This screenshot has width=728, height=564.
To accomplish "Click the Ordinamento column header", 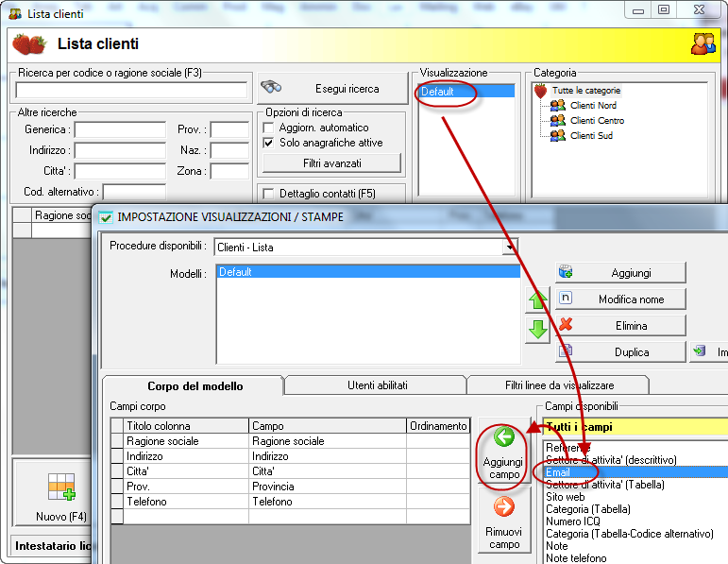I will 438,426.
